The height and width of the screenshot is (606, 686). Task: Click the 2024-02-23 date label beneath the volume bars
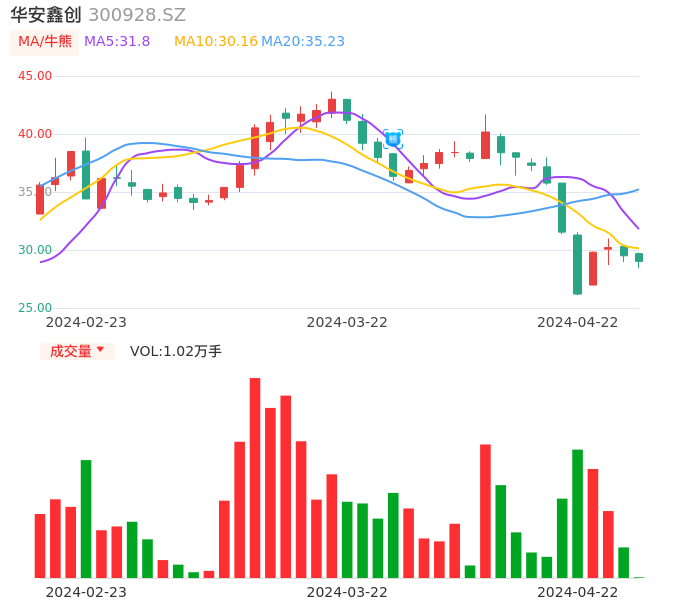point(86,591)
